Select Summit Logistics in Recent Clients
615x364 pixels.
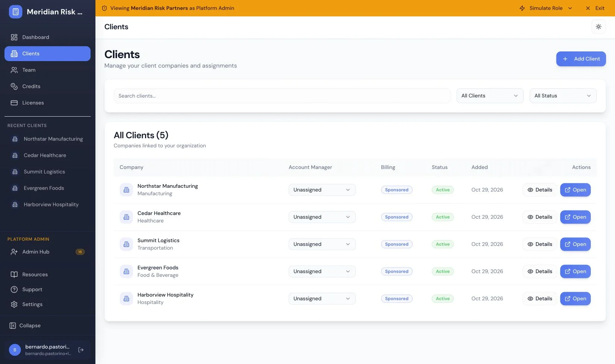point(47,172)
